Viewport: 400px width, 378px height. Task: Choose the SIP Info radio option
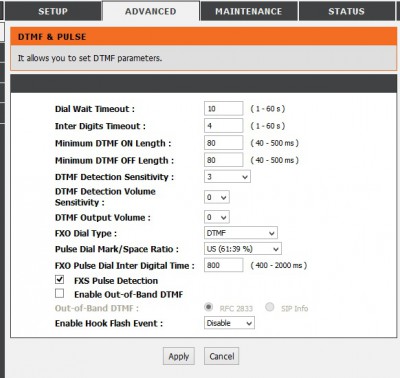click(270, 307)
